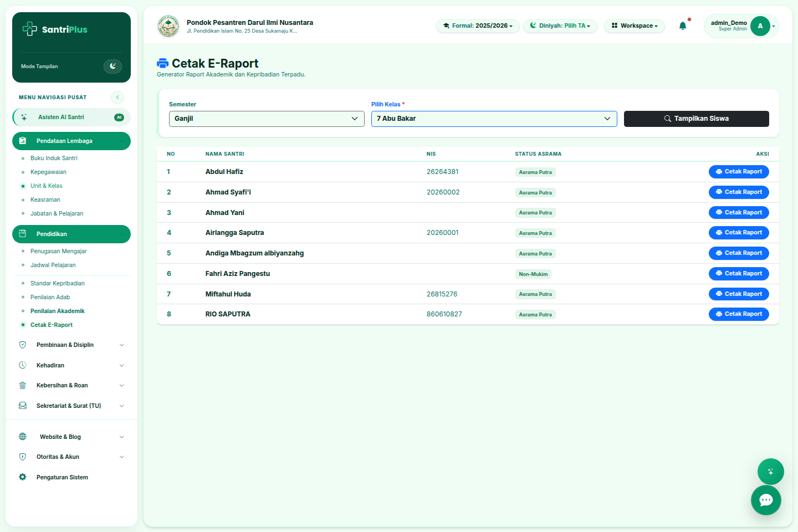Open Formal 2025/2026 year selector
This screenshot has width=798, height=532.
pos(478,26)
